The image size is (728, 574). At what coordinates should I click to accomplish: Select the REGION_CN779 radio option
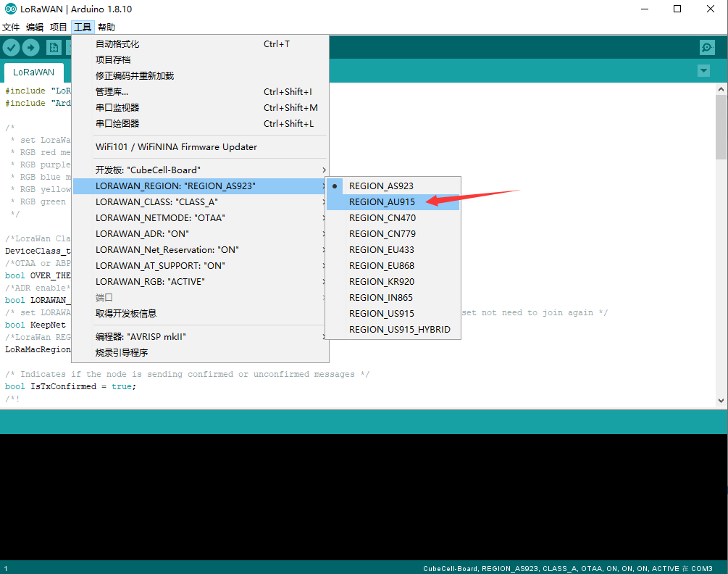[x=393, y=234]
